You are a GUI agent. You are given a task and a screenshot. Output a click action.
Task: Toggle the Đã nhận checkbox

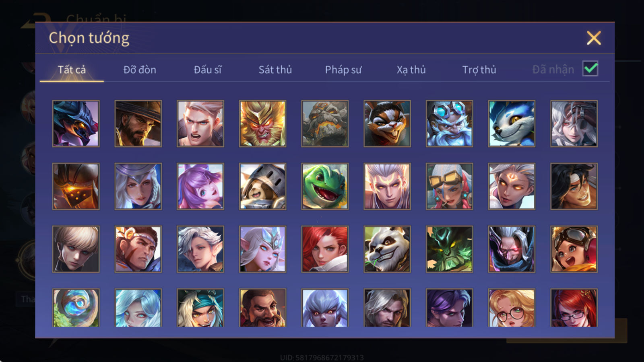pyautogui.click(x=590, y=69)
